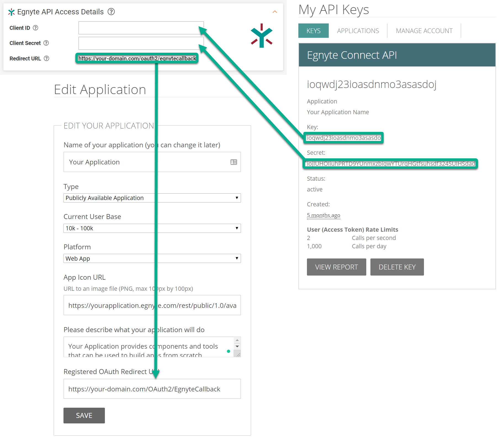Switch to the KEYS tab
The width and height of the screenshot is (504, 443).
point(314,31)
